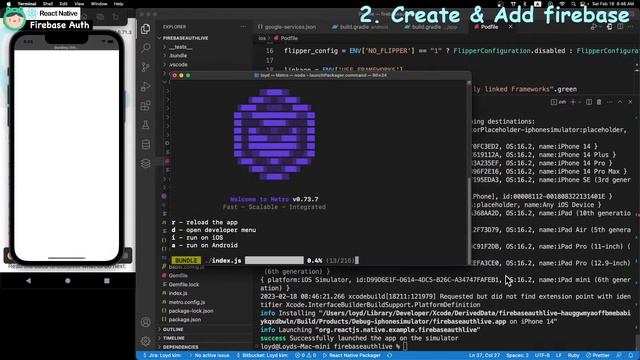Open Gemfile.lock in explorer
Viewport: 640px width, 360px height.
point(184,284)
